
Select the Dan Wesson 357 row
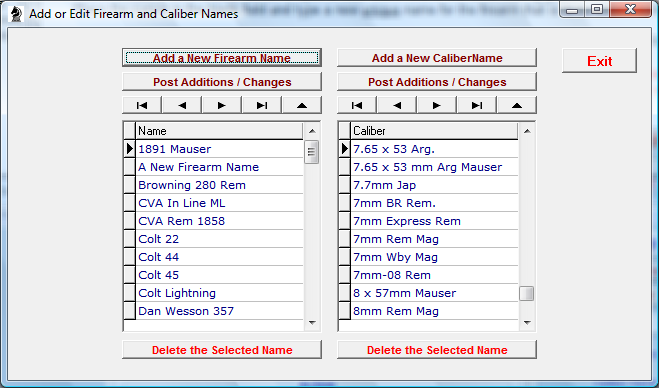click(219, 311)
